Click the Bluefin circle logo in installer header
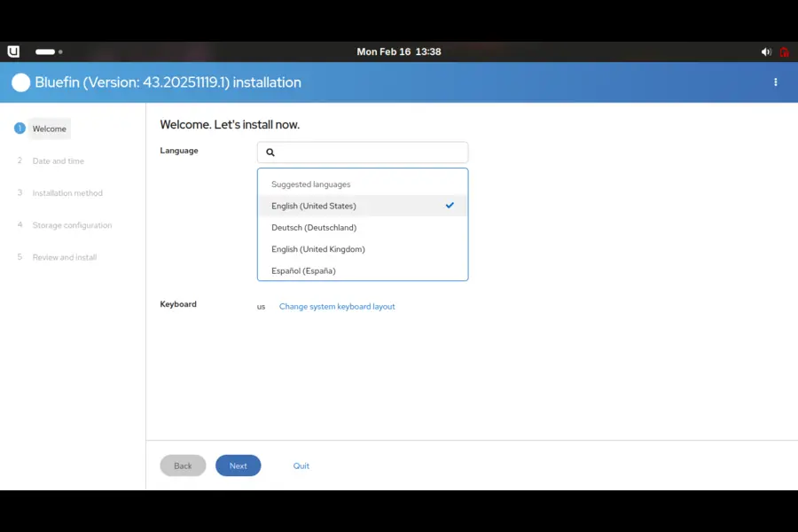 [x=20, y=82]
